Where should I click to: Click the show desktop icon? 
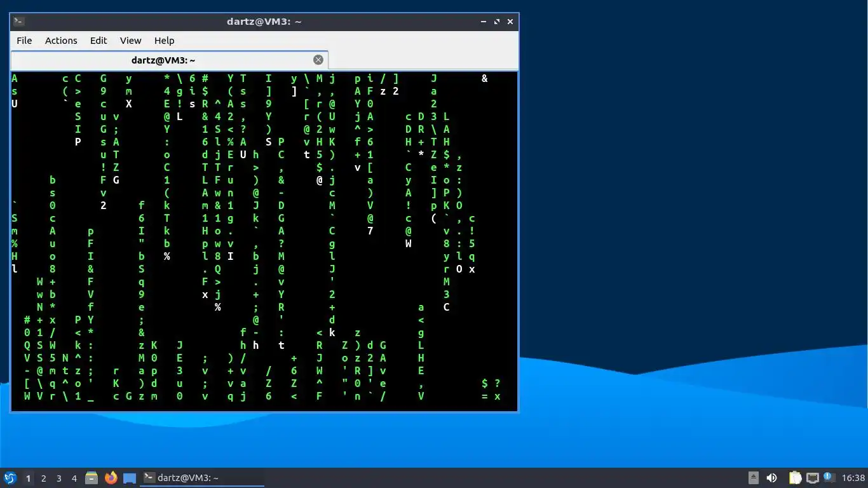(x=130, y=478)
